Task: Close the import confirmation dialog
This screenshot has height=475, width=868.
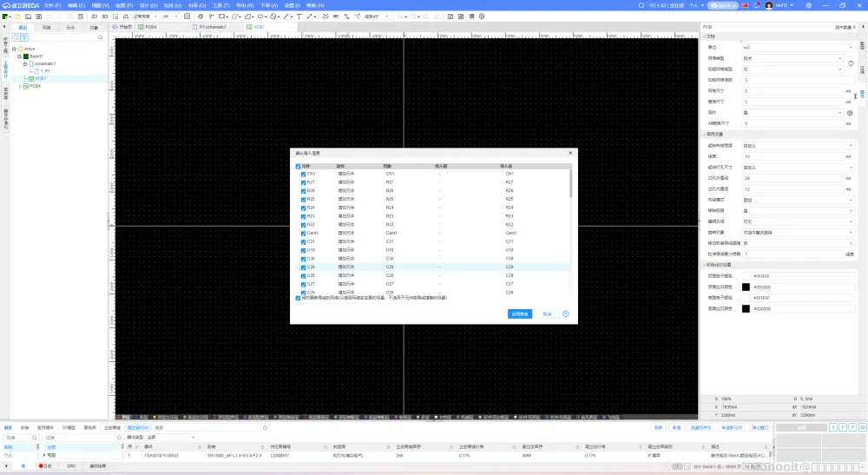Action: click(x=570, y=153)
